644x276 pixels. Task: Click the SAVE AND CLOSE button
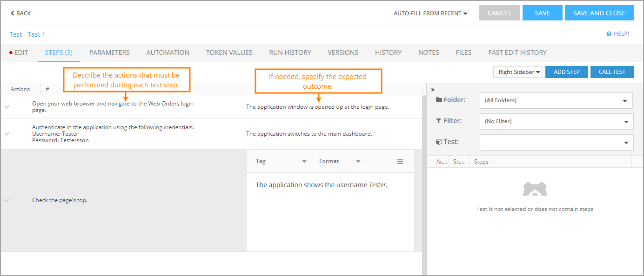tap(599, 13)
